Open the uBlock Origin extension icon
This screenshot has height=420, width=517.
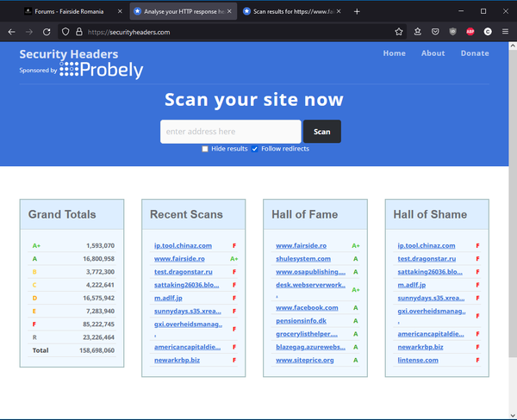[x=452, y=32]
